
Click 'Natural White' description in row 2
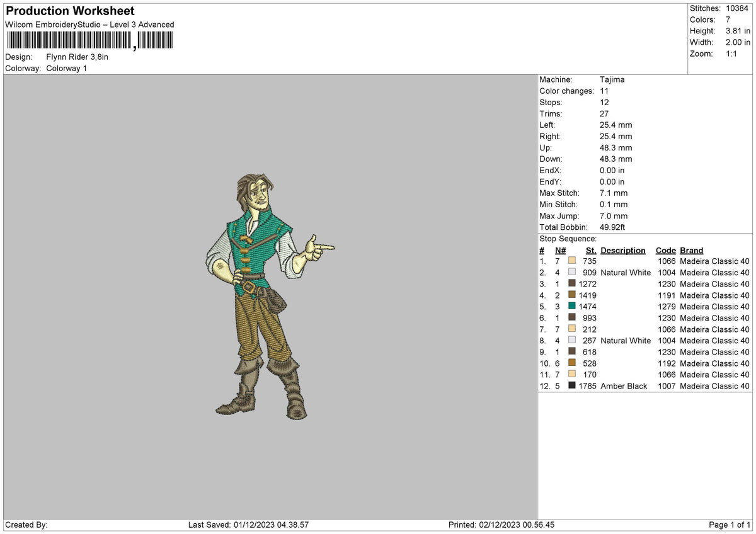(x=626, y=273)
